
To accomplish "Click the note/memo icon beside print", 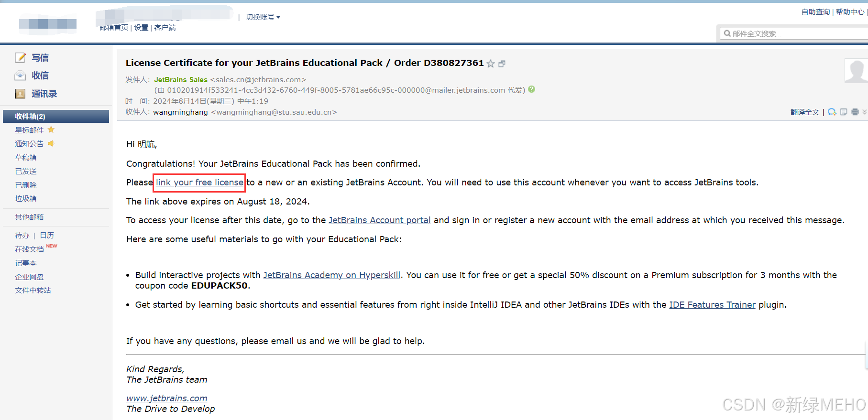I will click(x=844, y=112).
